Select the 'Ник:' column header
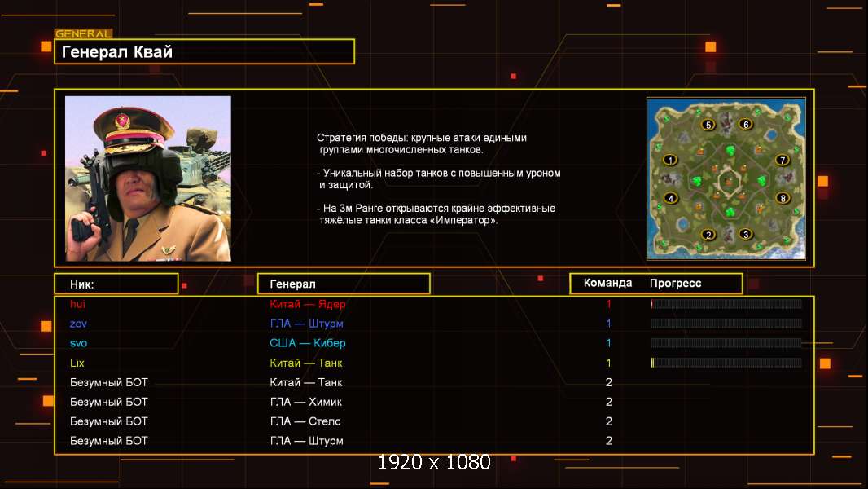 click(x=116, y=284)
